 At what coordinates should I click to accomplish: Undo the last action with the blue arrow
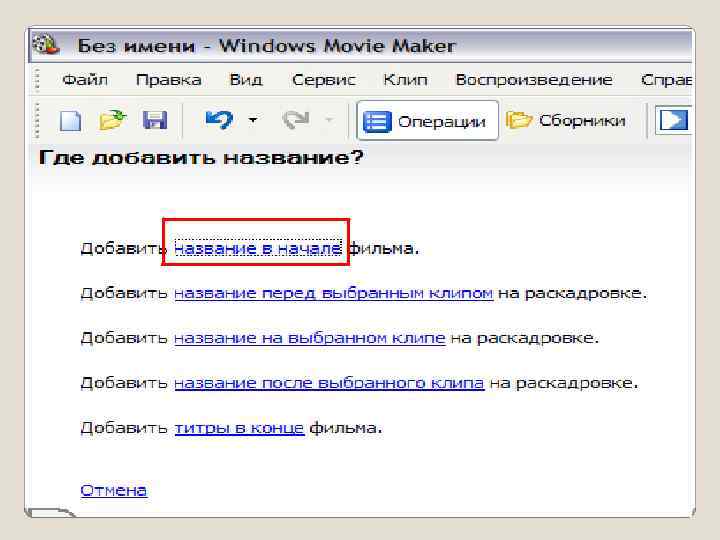219,120
